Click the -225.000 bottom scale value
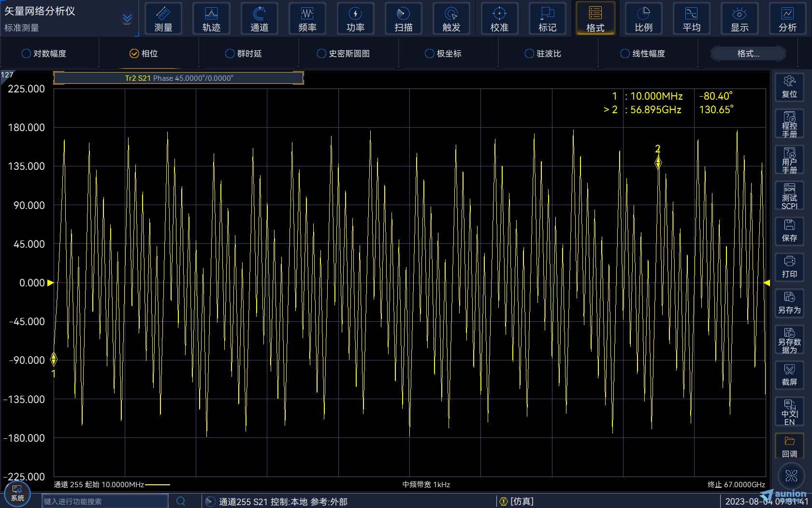Screen dimensions: 812x508 (x=24, y=477)
